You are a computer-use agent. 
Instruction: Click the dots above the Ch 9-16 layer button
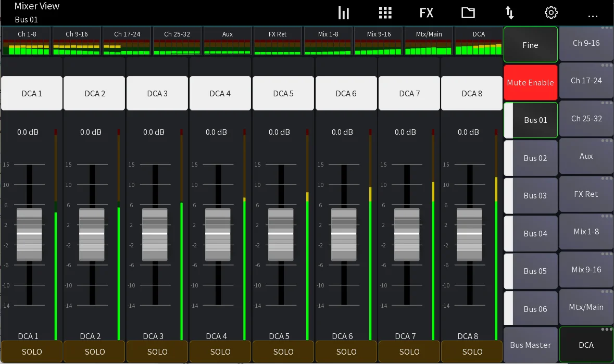(x=605, y=28)
